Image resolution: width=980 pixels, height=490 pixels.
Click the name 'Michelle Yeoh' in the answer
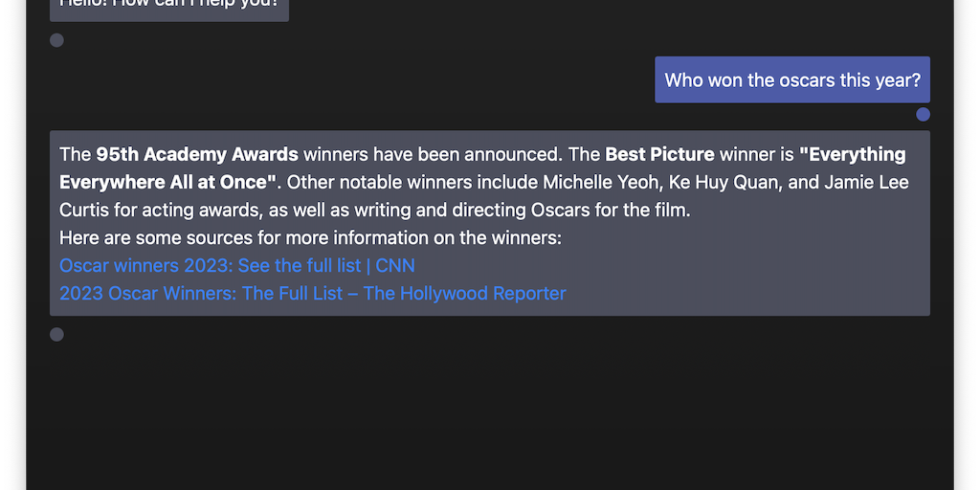click(x=597, y=182)
